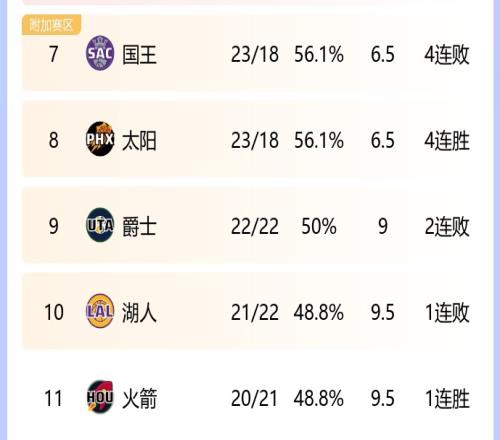
Task: Open the 国王 team name link
Action: point(139,55)
